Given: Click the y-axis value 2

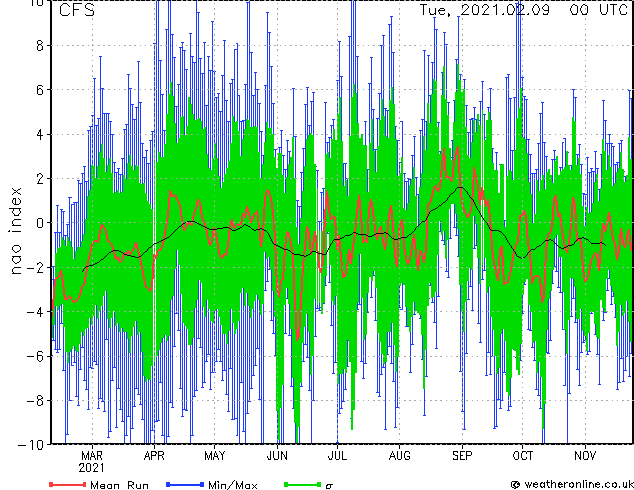Looking at the screenshot, I should (40, 178).
